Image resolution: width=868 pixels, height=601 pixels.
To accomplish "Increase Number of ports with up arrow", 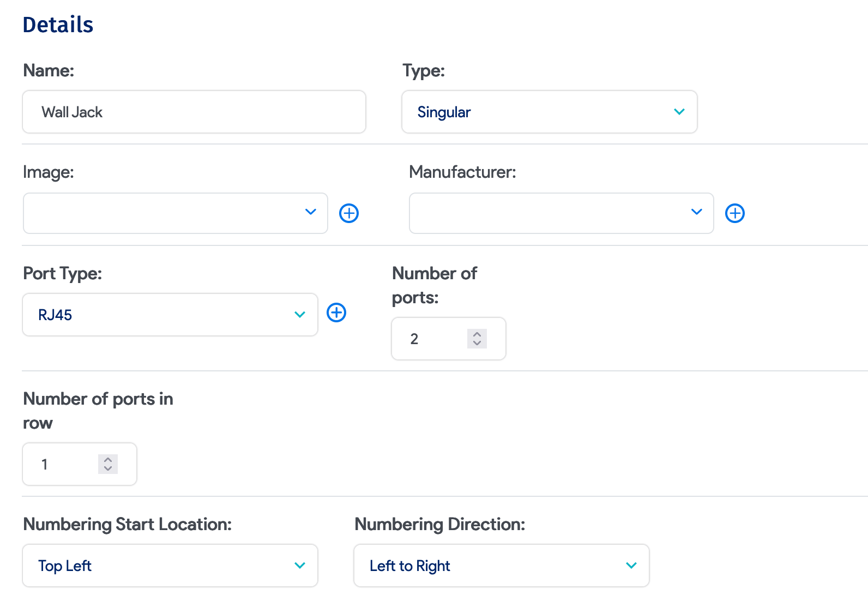I will click(x=477, y=334).
